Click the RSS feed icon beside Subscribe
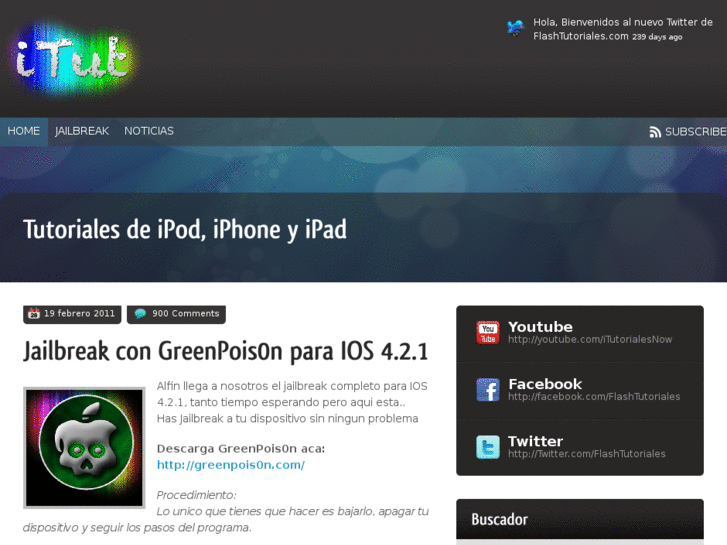This screenshot has width=727, height=545. click(655, 132)
